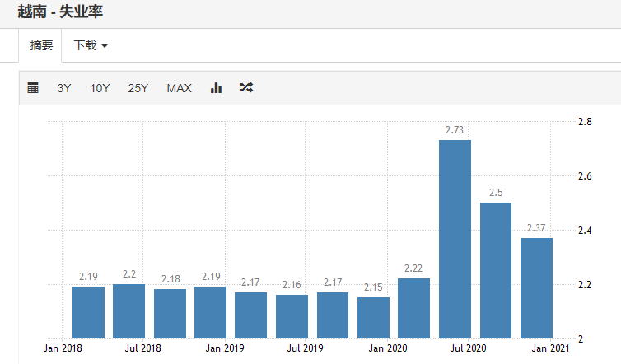The width and height of the screenshot is (621, 364).
Task: Click the bar showing value 2.5
Action: [x=496, y=270]
